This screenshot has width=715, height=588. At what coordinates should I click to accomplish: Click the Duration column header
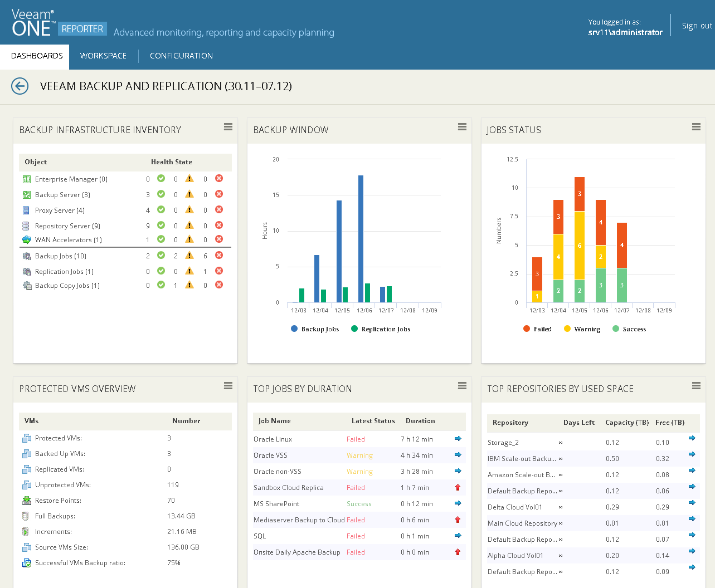point(420,421)
